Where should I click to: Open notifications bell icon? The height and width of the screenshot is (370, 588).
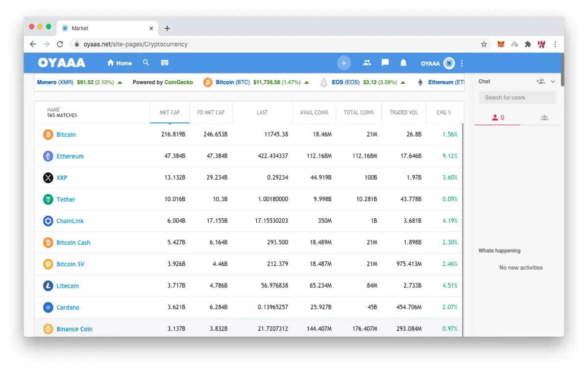click(403, 63)
